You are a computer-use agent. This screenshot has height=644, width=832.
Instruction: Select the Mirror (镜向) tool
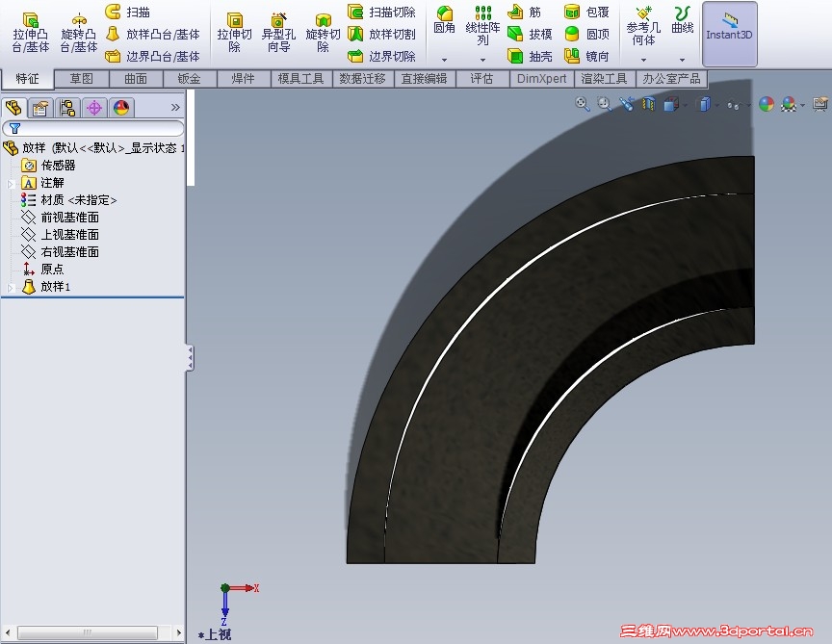[586, 56]
